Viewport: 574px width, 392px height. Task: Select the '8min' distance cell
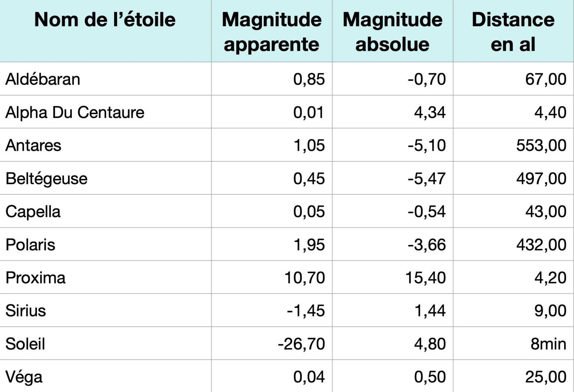pos(548,344)
